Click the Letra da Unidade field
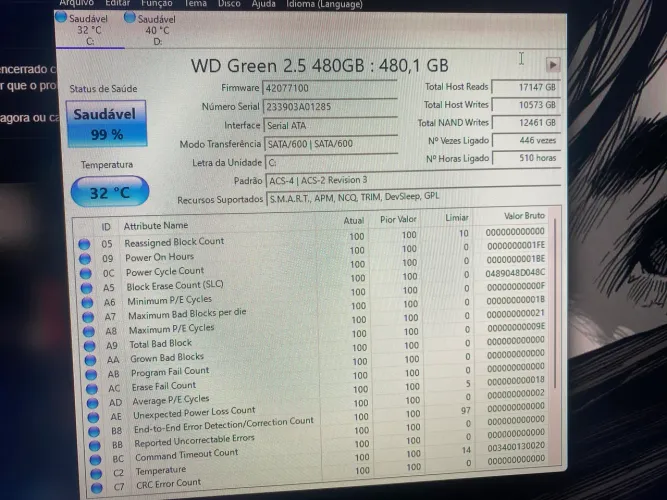Viewport: 667px width, 500px height. click(x=331, y=162)
